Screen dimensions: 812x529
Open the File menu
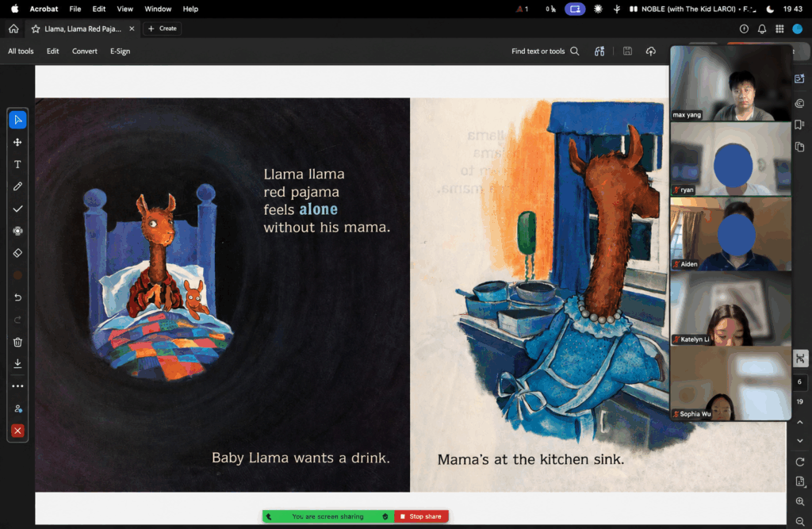(75, 9)
